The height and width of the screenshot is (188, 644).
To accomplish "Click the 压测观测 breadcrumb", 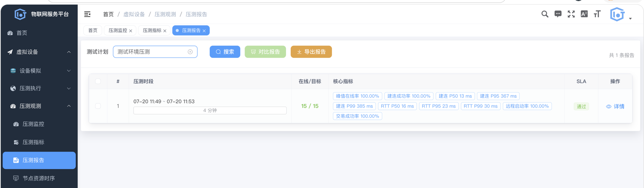I will [x=165, y=14].
